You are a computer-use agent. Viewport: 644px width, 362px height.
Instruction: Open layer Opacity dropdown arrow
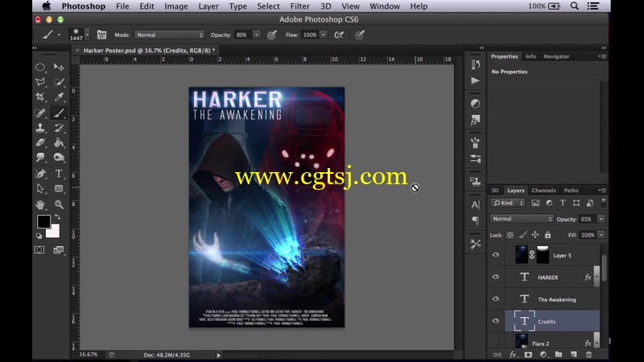[x=601, y=219]
